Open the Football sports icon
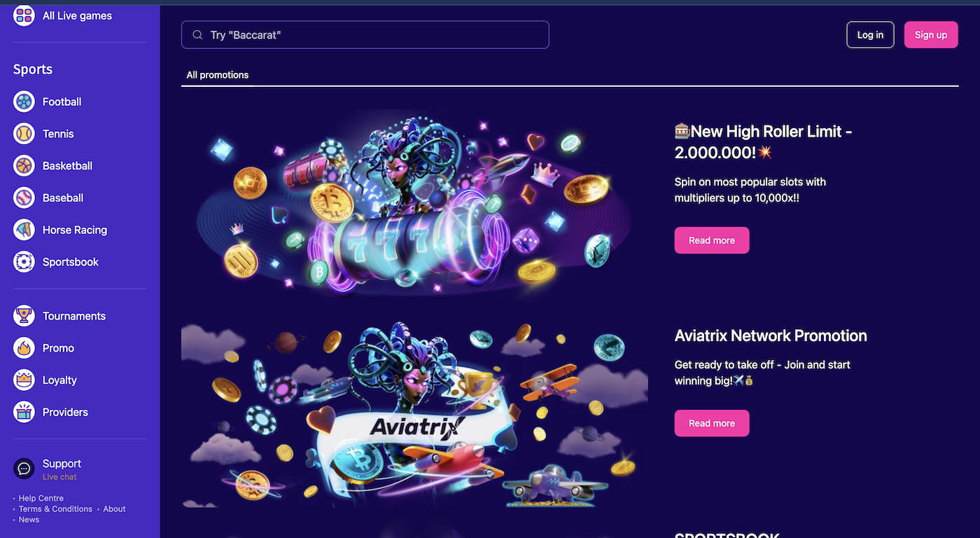Image resolution: width=980 pixels, height=538 pixels. [x=24, y=102]
